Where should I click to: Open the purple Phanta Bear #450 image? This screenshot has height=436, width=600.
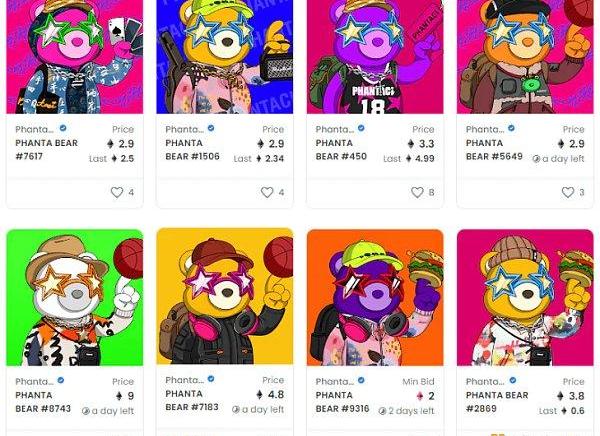[375, 57]
